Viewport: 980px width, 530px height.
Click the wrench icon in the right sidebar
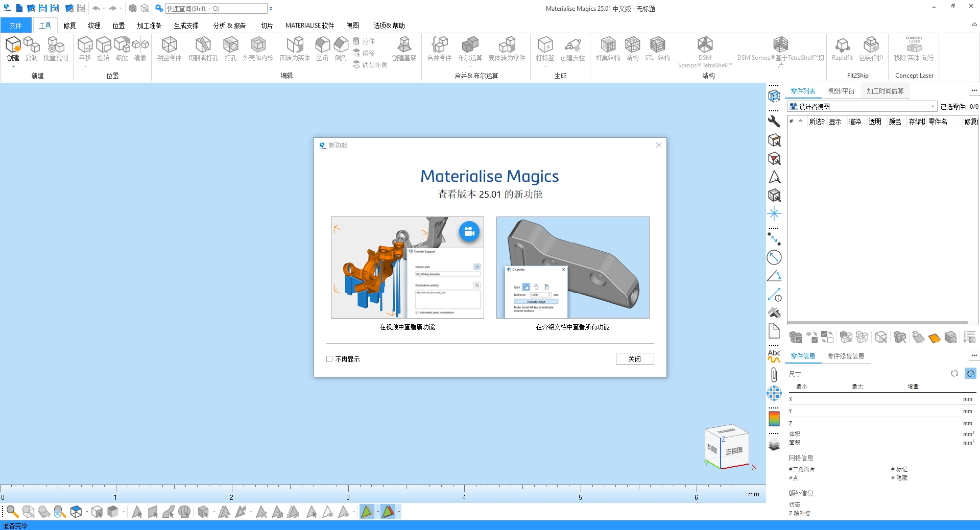pyautogui.click(x=774, y=122)
